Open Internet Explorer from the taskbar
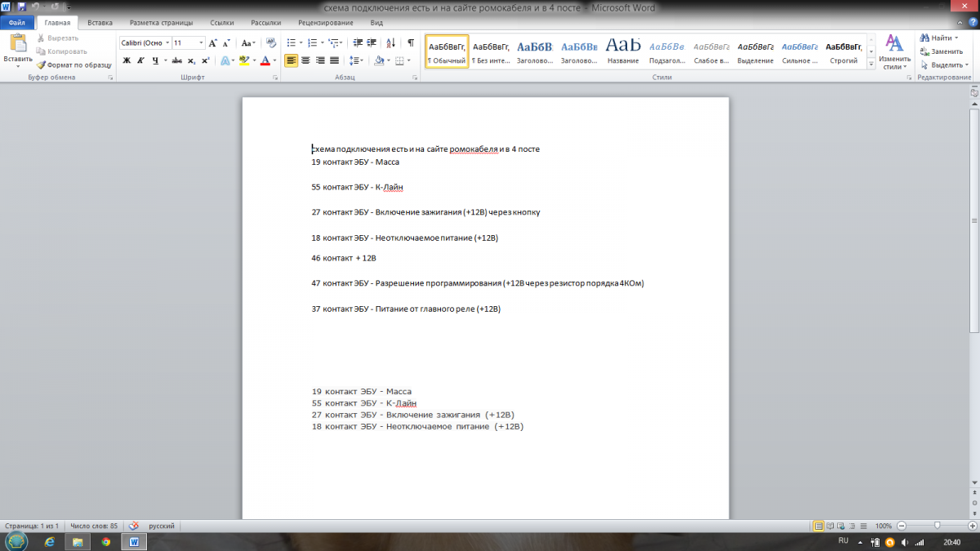Viewport: 980px width, 551px height. (49, 541)
